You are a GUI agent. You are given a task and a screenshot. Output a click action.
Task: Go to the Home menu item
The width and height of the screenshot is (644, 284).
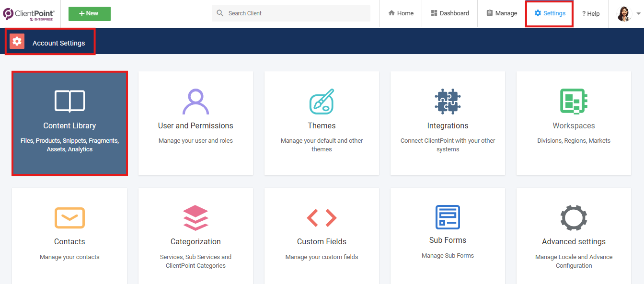coord(401,13)
